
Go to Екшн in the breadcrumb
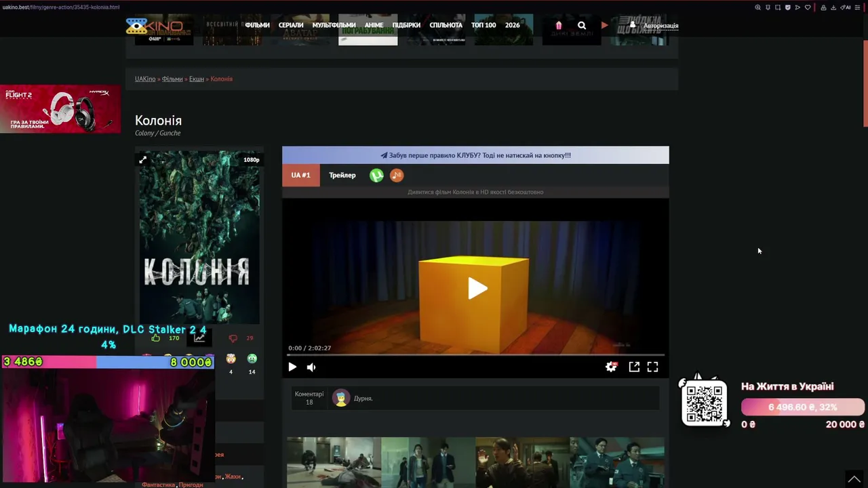tap(197, 79)
